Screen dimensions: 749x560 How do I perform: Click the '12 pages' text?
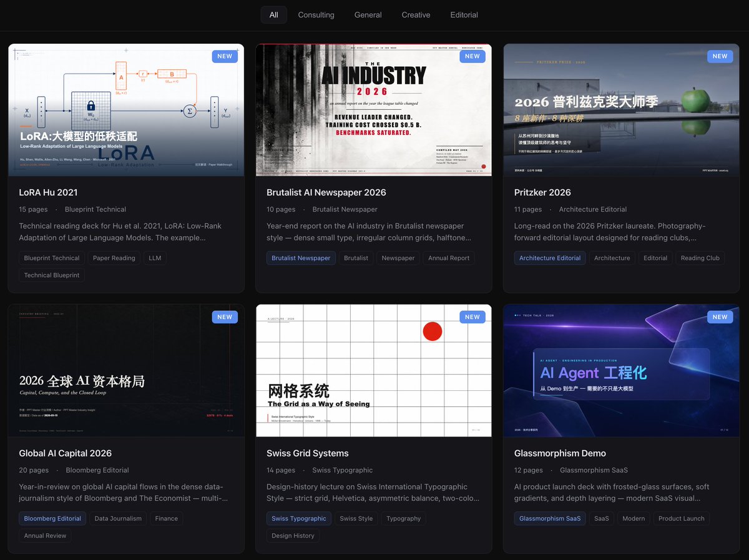click(x=529, y=470)
